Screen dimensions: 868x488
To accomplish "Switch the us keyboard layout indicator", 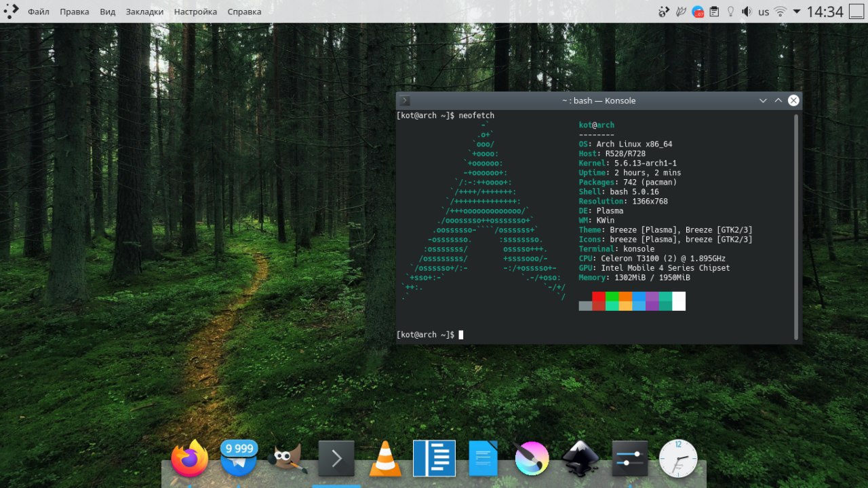I will 764,12.
